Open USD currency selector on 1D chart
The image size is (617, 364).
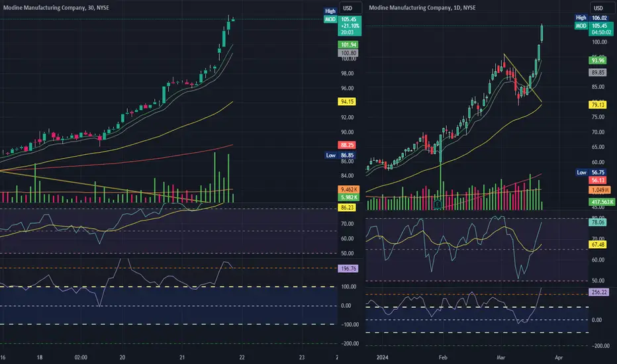[x=601, y=8]
